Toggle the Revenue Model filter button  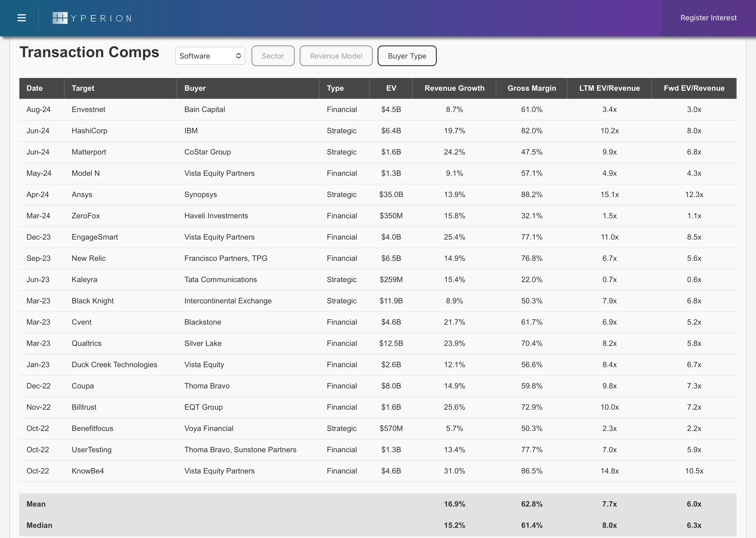coord(336,56)
